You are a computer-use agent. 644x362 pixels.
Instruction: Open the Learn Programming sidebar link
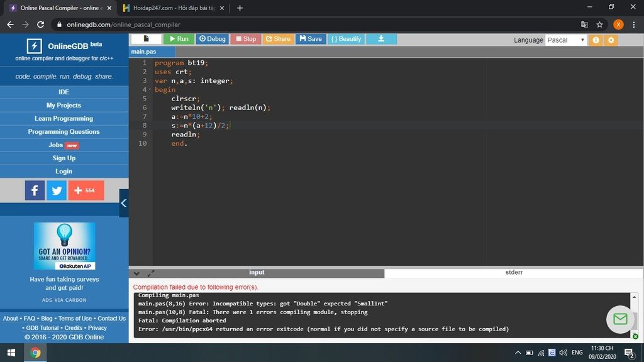[x=64, y=119]
